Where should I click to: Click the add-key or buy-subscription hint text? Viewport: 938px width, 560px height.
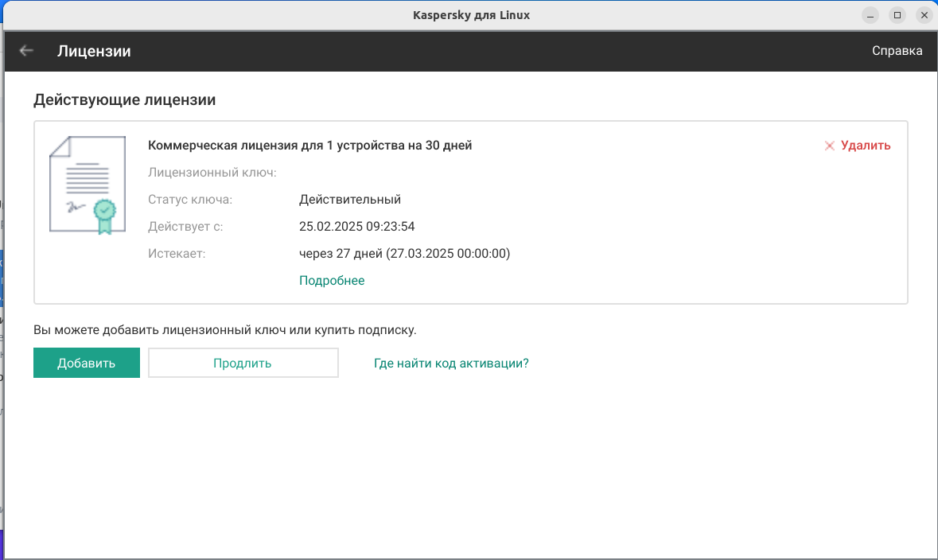coord(225,329)
